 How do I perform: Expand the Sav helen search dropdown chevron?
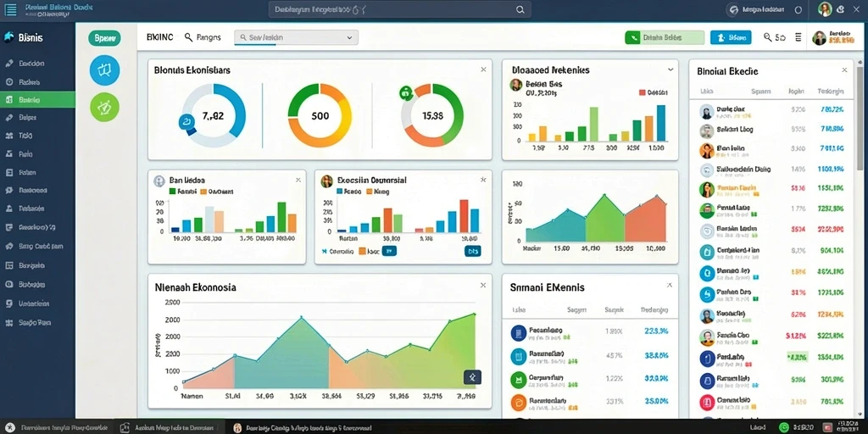(349, 37)
